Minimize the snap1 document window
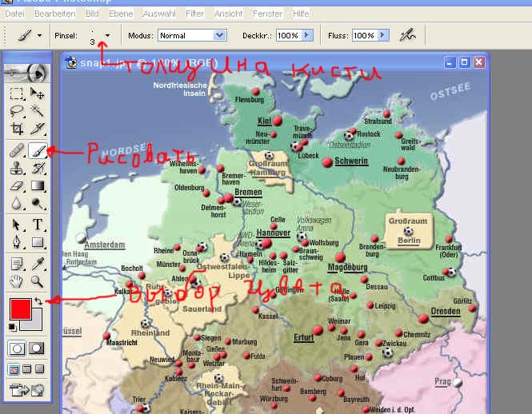The width and height of the screenshot is (532, 414). [450, 62]
